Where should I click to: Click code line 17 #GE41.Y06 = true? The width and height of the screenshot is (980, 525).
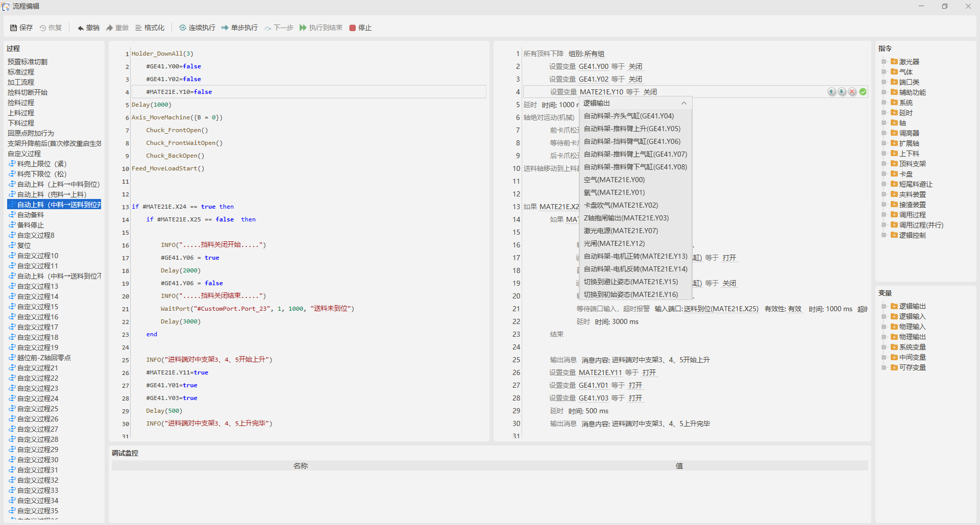point(190,258)
